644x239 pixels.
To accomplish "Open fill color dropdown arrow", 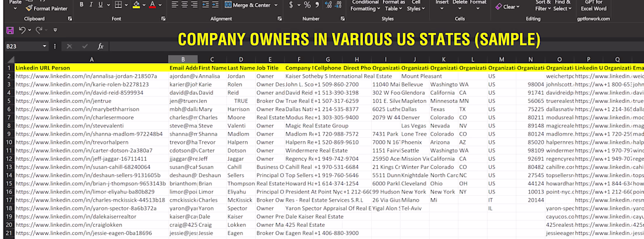I will [x=145, y=5].
